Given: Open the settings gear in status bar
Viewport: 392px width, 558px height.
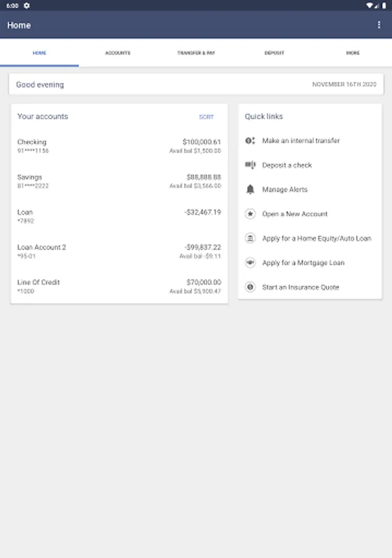Looking at the screenshot, I should 27,5.
